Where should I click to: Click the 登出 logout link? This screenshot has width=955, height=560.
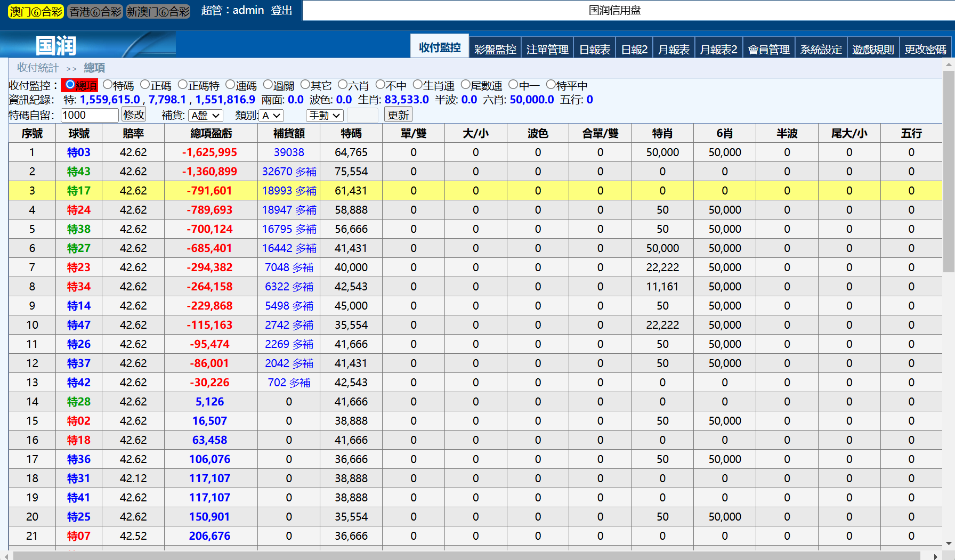(x=281, y=11)
